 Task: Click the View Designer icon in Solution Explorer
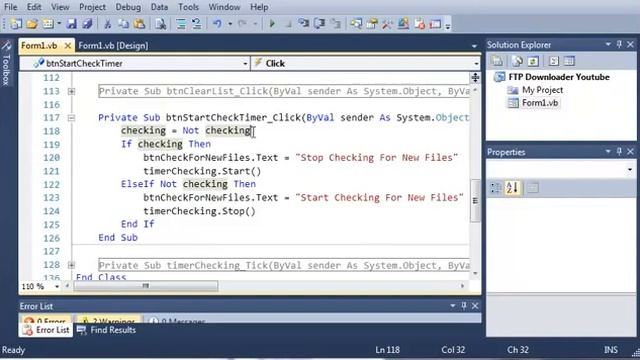[x=569, y=61]
